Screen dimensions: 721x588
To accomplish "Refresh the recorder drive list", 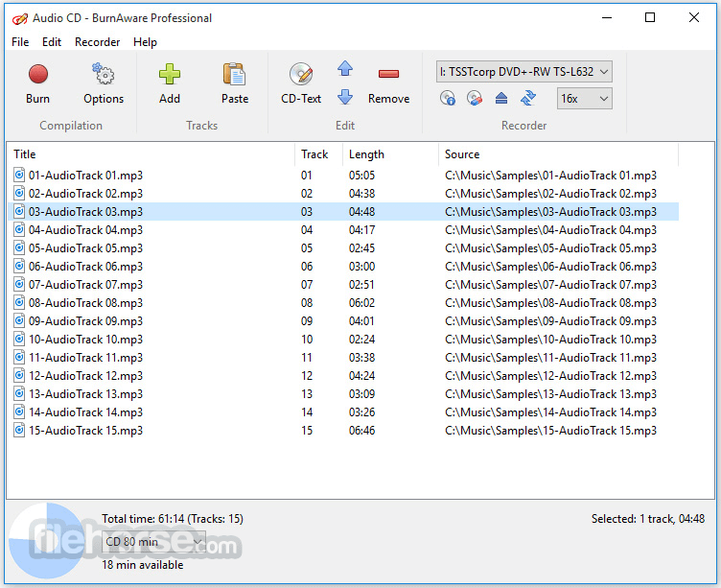I will [528, 98].
